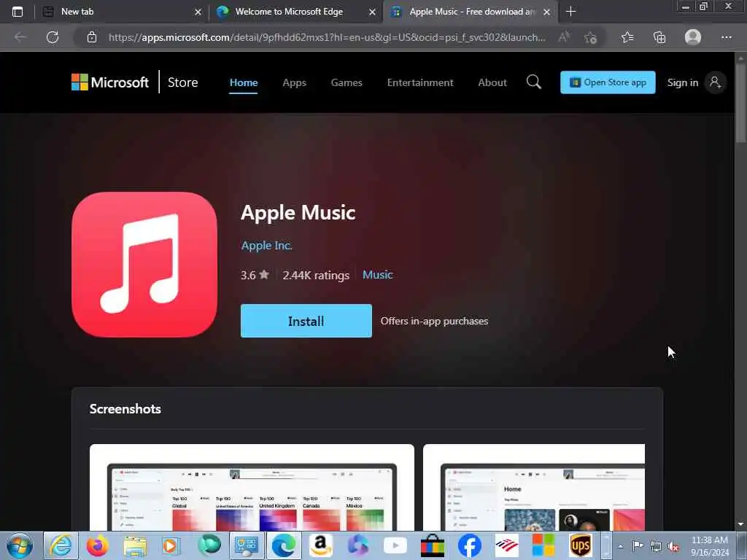747x560 pixels.
Task: Launch Internet Explorer from taskbar
Action: point(61,545)
